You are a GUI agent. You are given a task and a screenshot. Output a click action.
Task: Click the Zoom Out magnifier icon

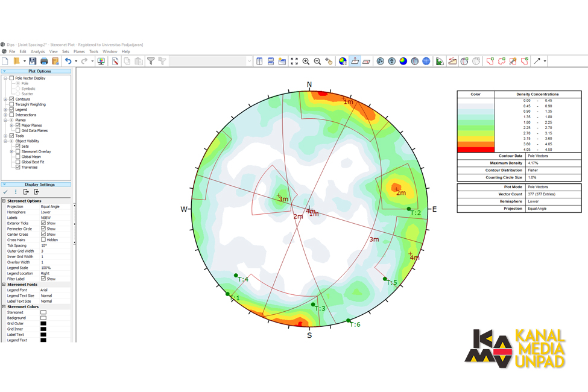[x=317, y=62]
